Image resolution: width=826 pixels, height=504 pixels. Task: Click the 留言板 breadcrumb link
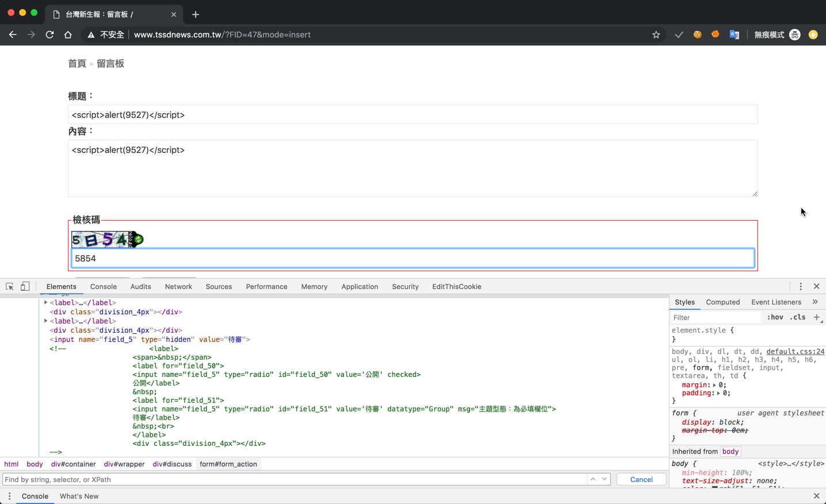tap(110, 64)
